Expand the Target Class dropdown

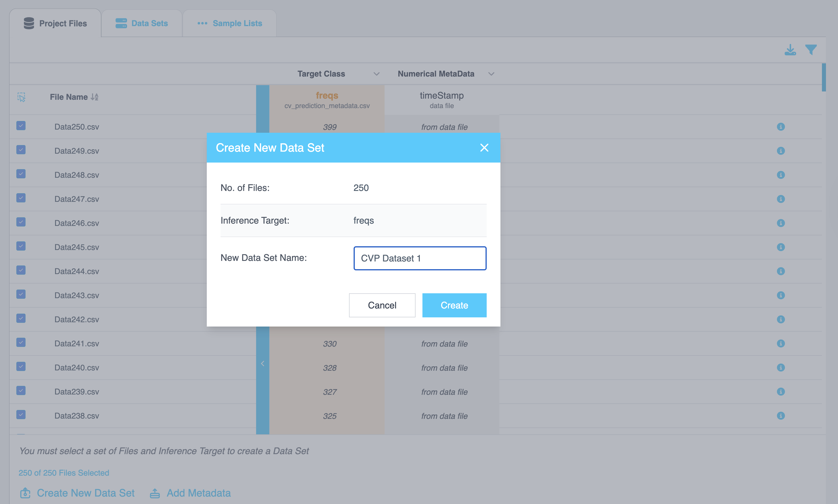tap(376, 74)
